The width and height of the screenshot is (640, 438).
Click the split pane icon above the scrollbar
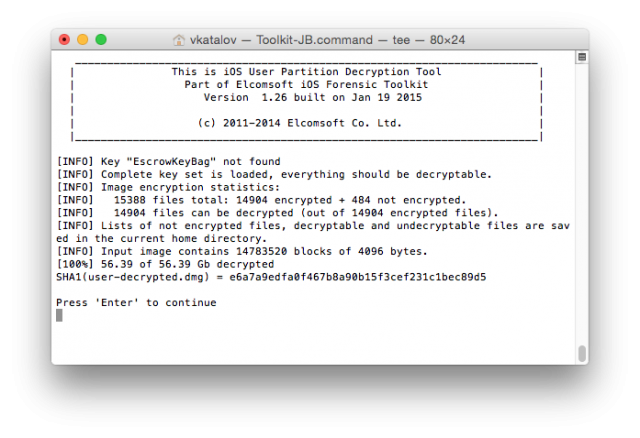(581, 58)
